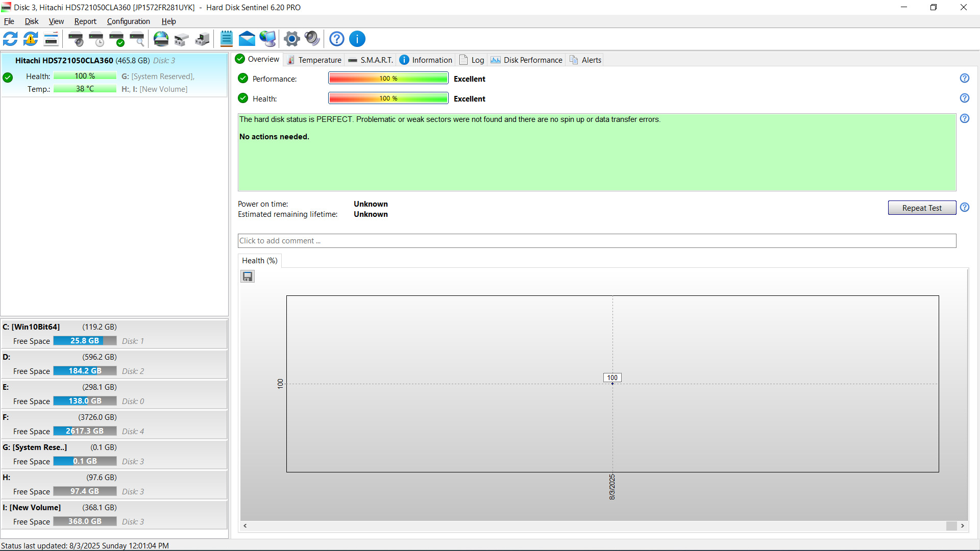Open the Information tab
This screenshot has width=980, height=551.
pos(426,60)
